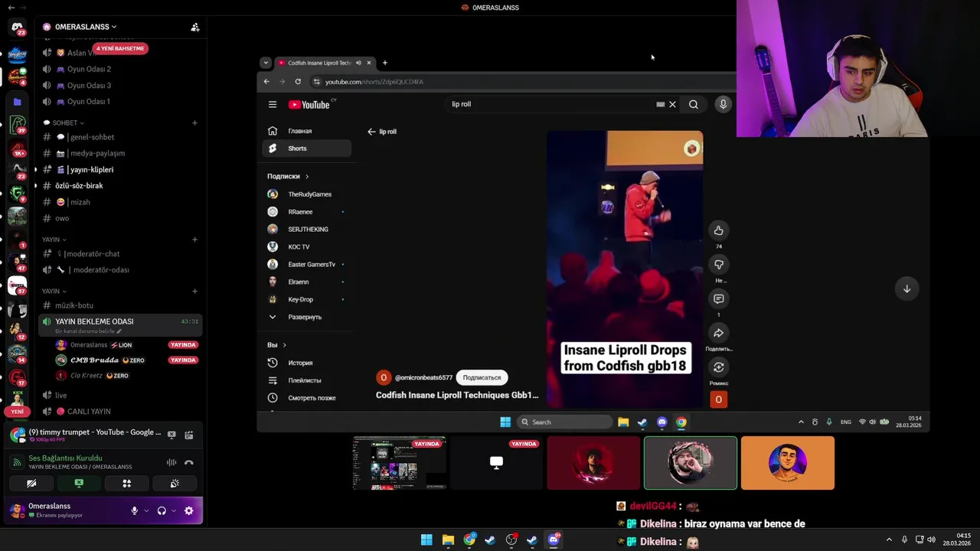Focus the YouTube search field with lip roll
980x551 pixels.
click(551, 105)
